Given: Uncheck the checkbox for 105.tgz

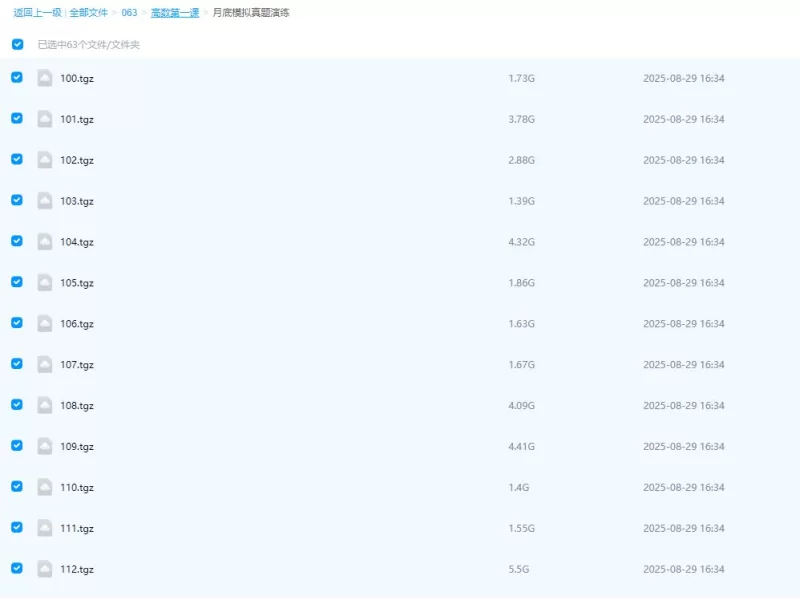Looking at the screenshot, I should coord(17,282).
